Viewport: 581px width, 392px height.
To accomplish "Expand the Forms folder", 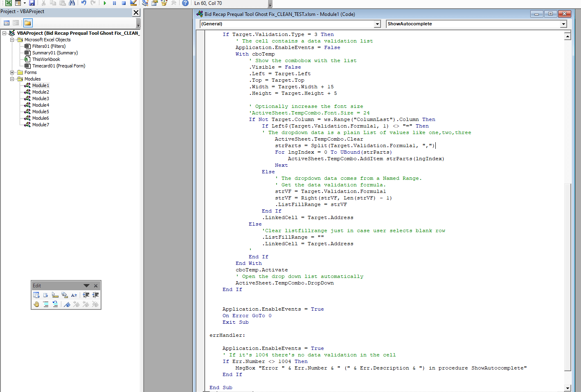I will click(12, 72).
